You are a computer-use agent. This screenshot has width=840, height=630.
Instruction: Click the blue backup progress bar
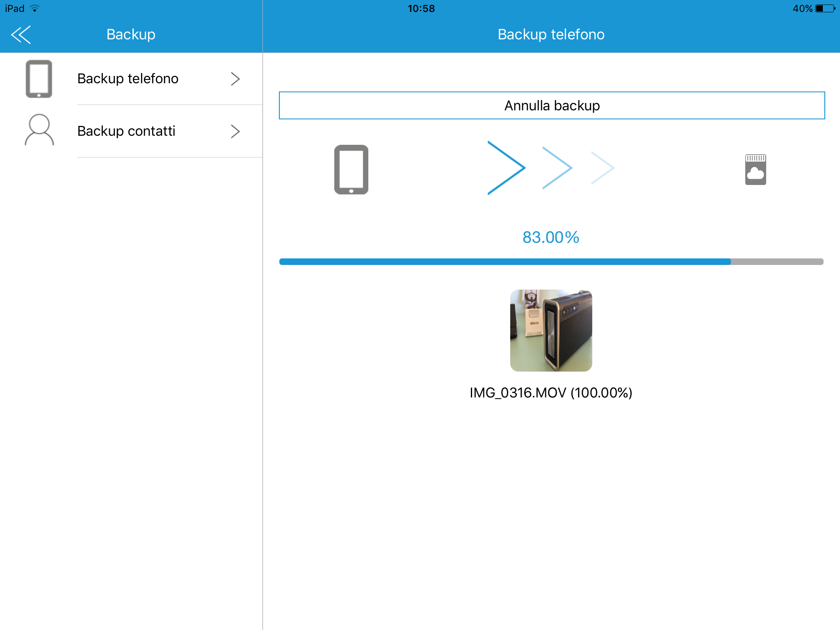pyautogui.click(x=551, y=262)
